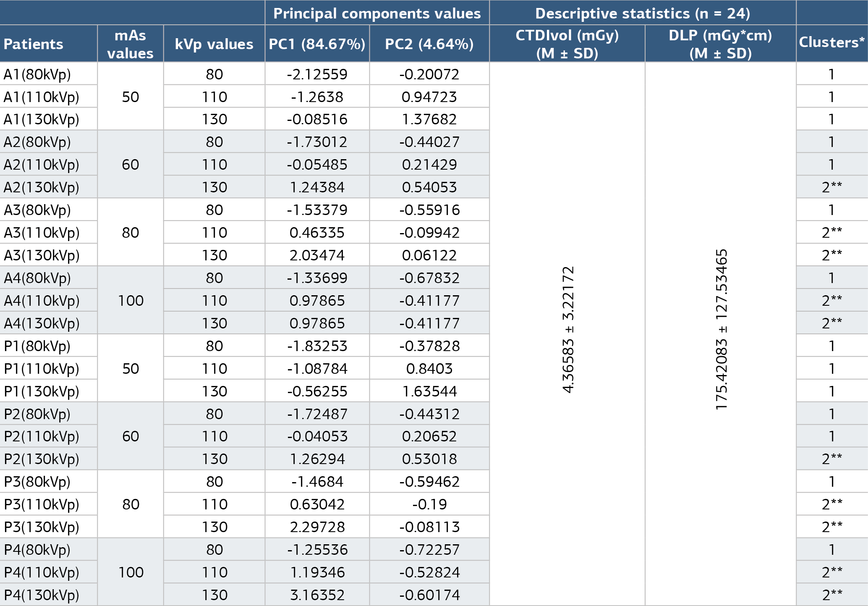Image resolution: width=868 pixels, height=606 pixels.
Task: Click the Principal components values header
Action: pyautogui.click(x=377, y=13)
